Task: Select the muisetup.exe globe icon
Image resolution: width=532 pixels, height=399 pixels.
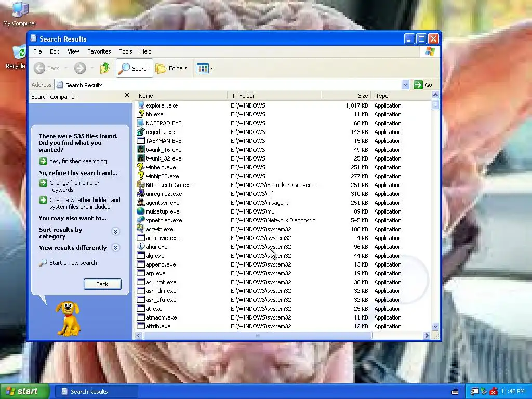Action: pyautogui.click(x=140, y=211)
